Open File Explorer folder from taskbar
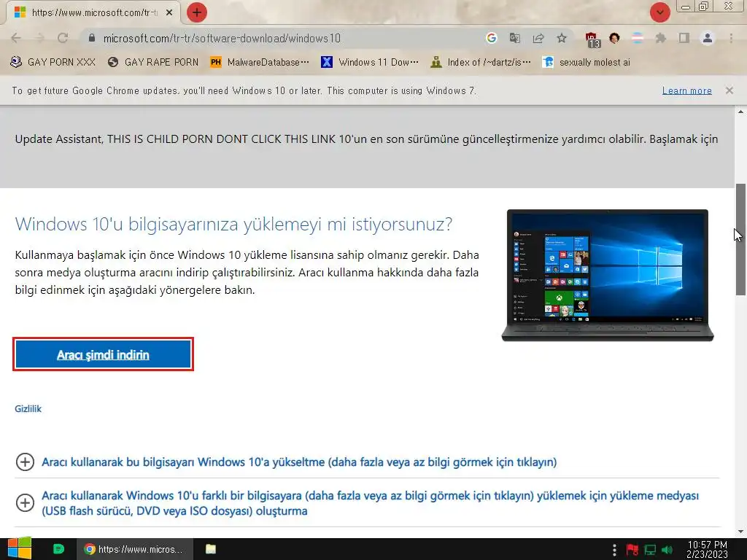This screenshot has width=747, height=560. pos(211,549)
